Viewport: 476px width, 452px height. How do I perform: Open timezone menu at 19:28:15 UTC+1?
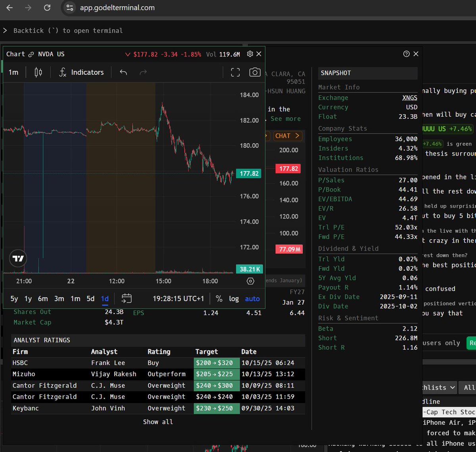(x=178, y=299)
